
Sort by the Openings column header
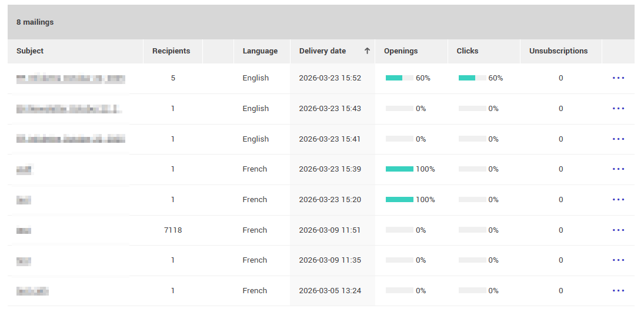[x=401, y=51]
